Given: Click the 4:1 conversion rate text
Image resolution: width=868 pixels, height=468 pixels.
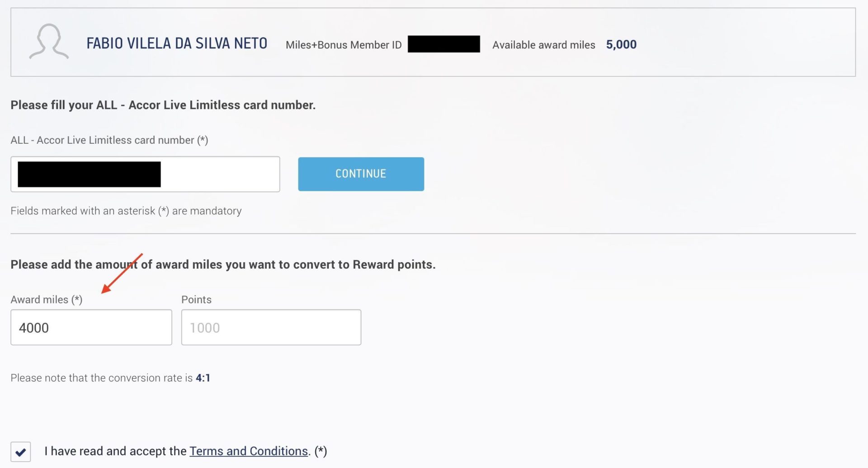Looking at the screenshot, I should pyautogui.click(x=203, y=378).
